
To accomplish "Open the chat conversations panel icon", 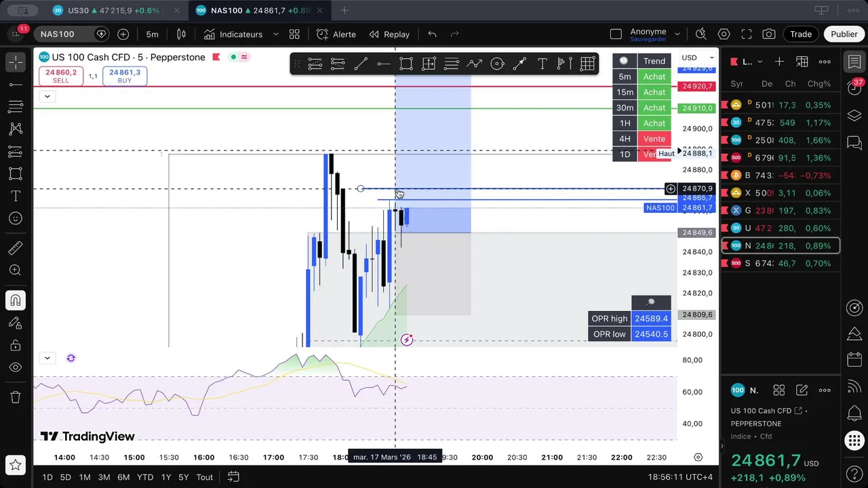I will coord(854,143).
